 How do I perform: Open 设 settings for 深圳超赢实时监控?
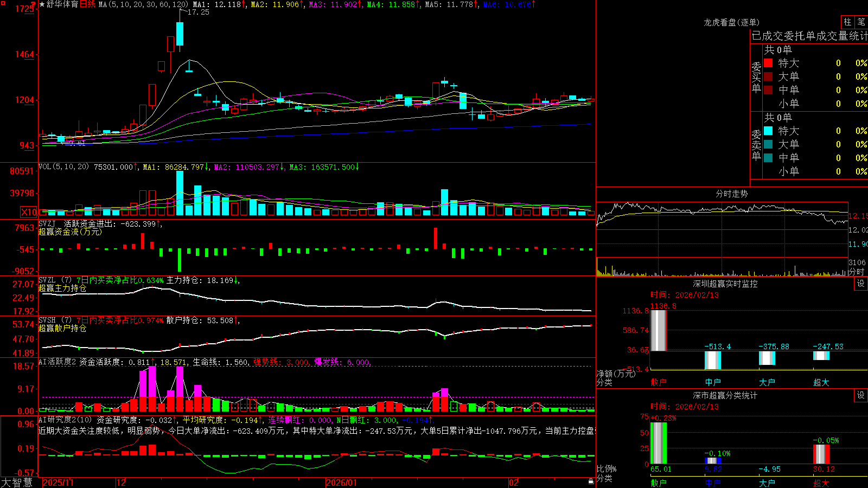pyautogui.click(x=861, y=284)
